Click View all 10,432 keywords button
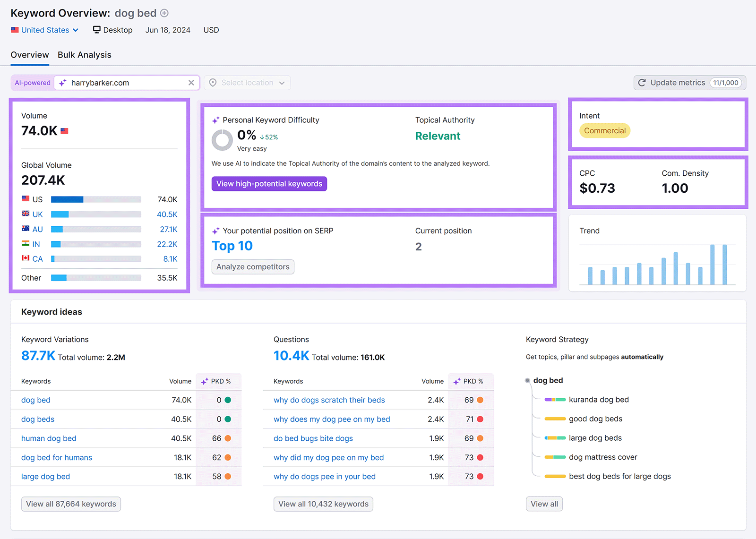 tap(323, 504)
